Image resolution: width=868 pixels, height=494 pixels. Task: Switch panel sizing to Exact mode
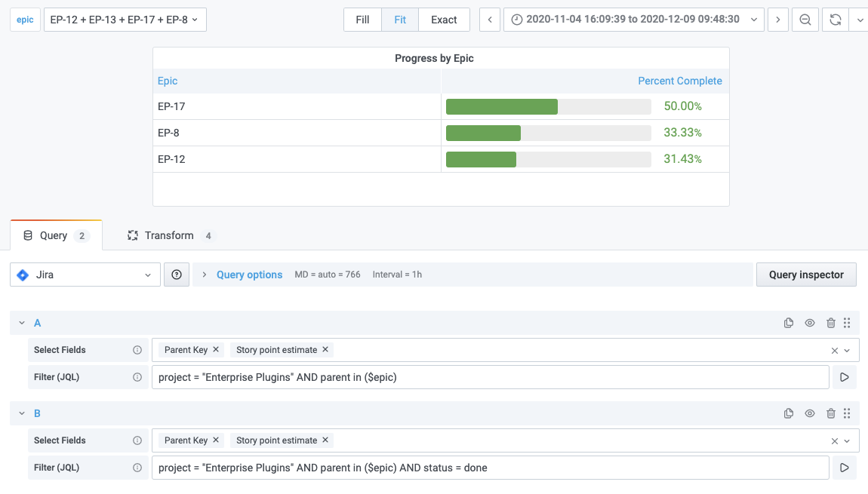(444, 20)
